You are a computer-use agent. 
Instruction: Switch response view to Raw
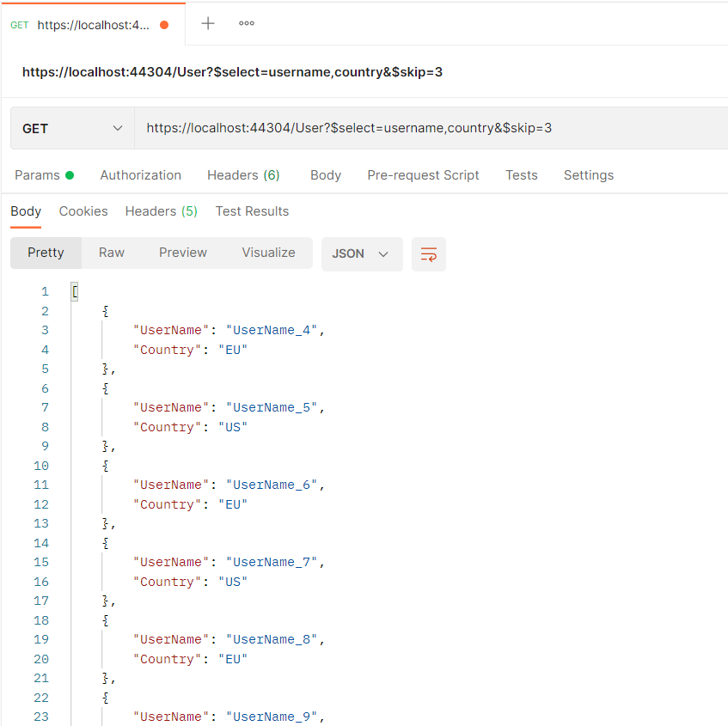tap(111, 253)
